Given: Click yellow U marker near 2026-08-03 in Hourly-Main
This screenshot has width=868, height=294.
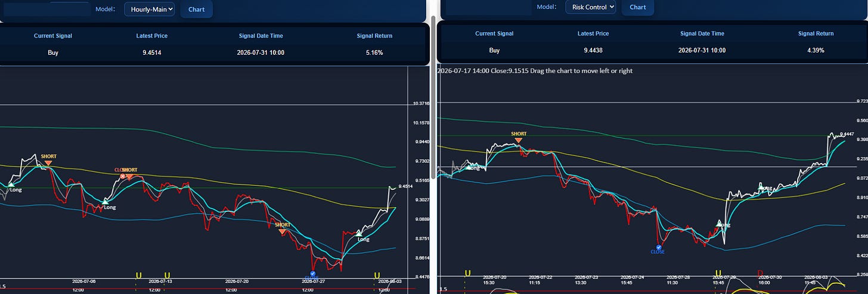Looking at the screenshot, I should point(377,275).
